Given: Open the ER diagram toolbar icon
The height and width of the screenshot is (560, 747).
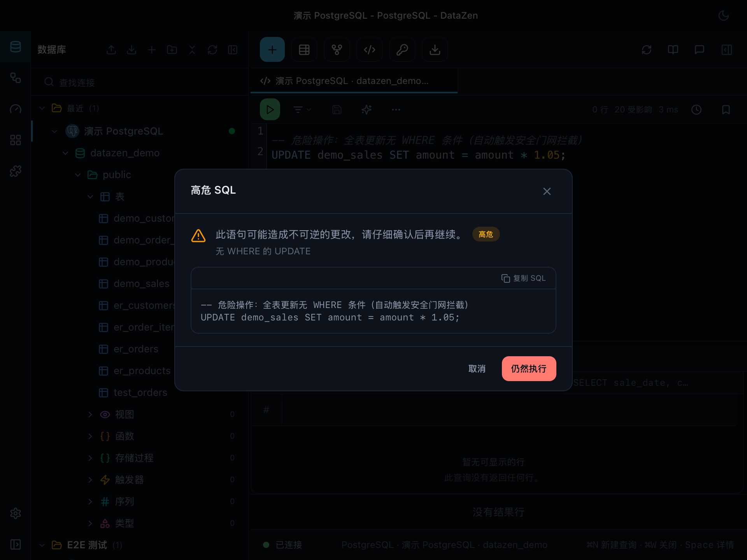Looking at the screenshot, I should pos(337,49).
